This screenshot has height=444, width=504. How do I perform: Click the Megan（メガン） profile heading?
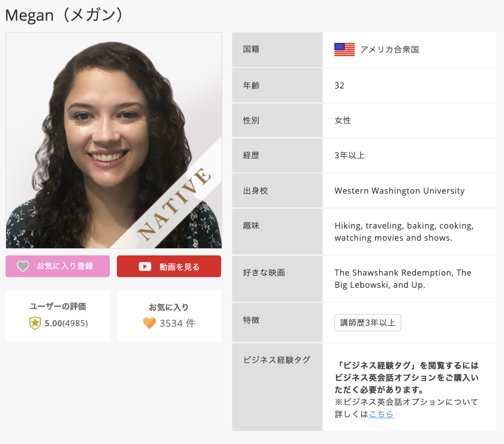pyautogui.click(x=64, y=15)
